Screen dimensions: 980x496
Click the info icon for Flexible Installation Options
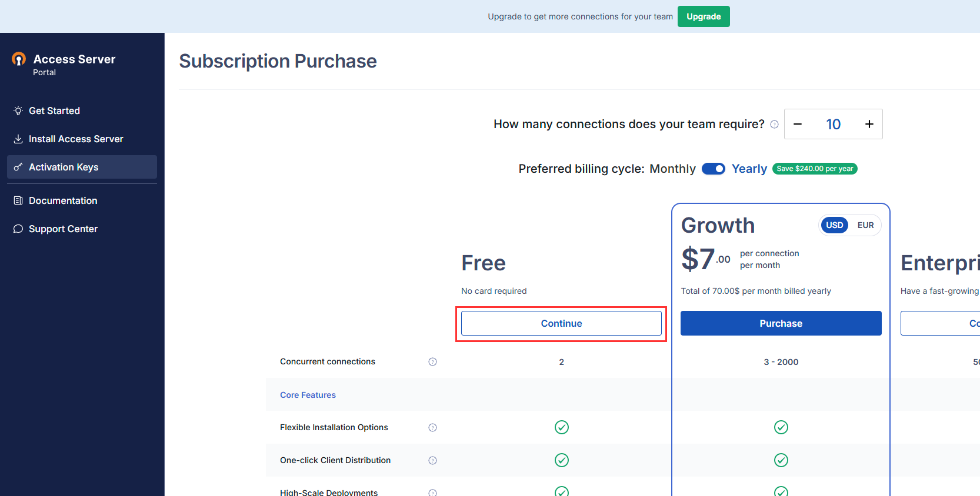click(x=432, y=427)
